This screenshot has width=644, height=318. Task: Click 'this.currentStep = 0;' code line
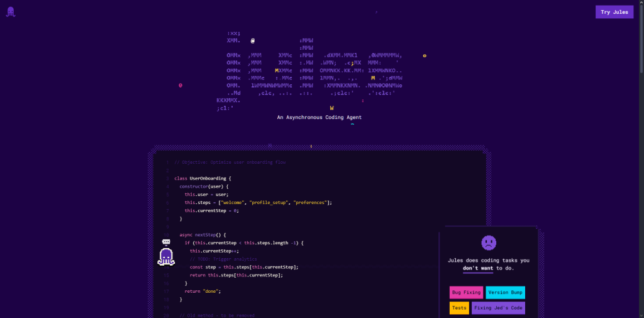click(211, 210)
